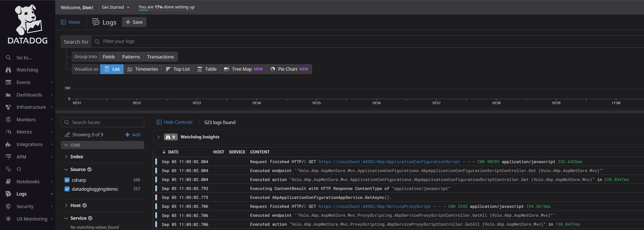Click the Save button

point(134,22)
